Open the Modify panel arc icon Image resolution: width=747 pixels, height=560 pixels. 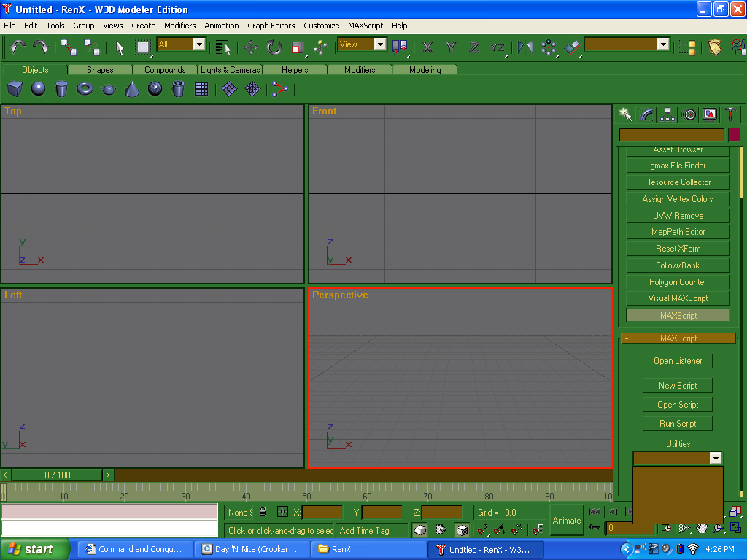point(646,114)
